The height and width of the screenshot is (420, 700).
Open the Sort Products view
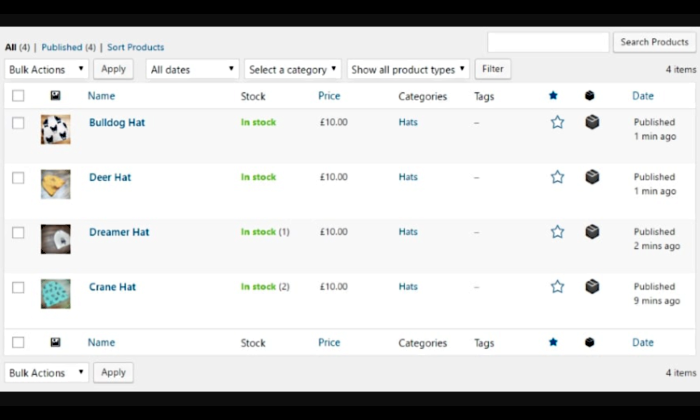136,47
